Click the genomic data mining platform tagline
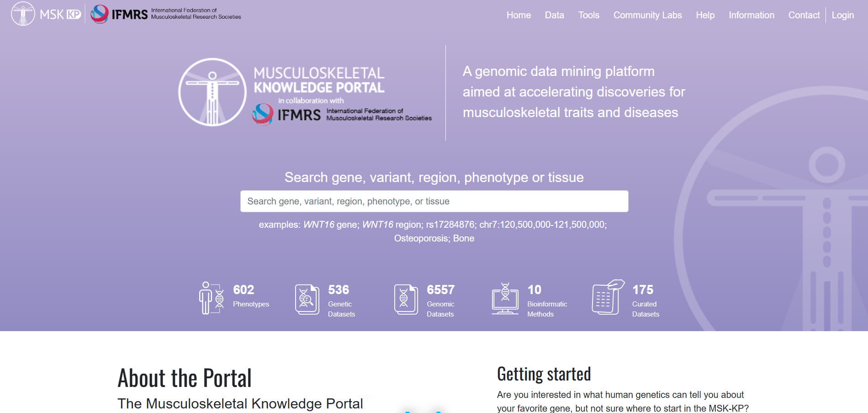 click(x=574, y=92)
